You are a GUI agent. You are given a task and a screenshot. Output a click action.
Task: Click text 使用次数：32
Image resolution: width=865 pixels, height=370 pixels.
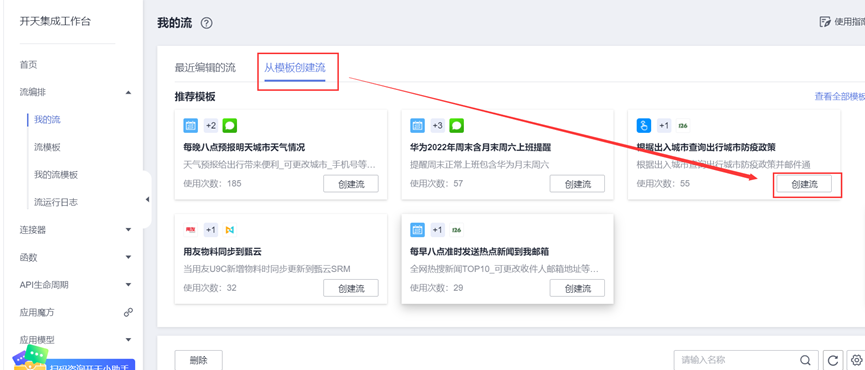(210, 287)
